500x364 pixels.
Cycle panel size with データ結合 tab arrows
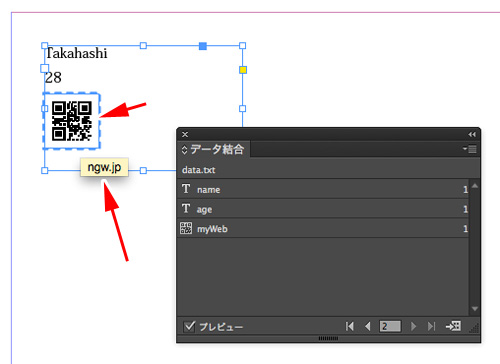pyautogui.click(x=184, y=149)
